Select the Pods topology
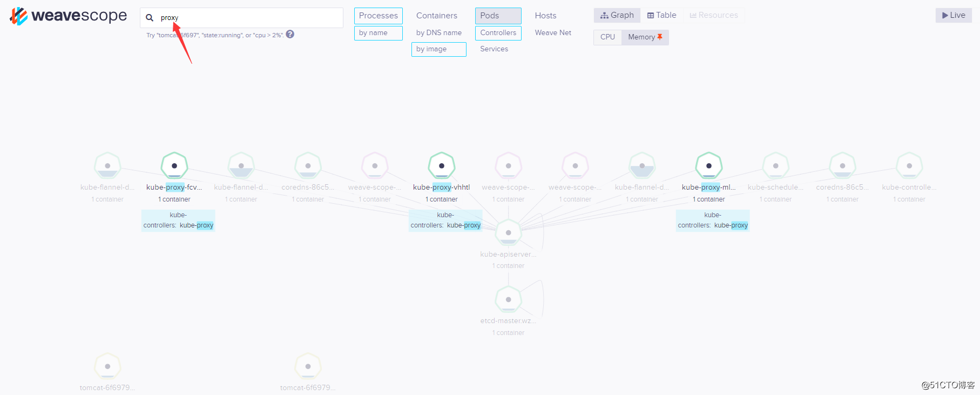 [498, 16]
